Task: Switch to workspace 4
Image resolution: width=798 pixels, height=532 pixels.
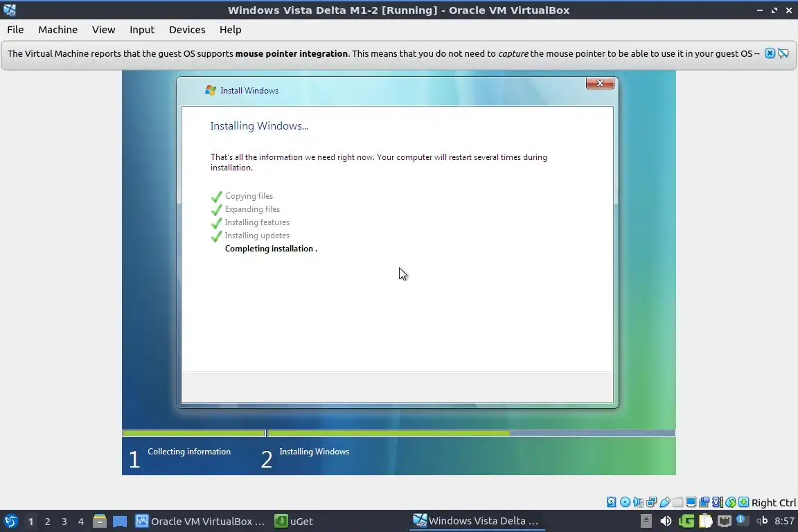Action: click(x=80, y=522)
